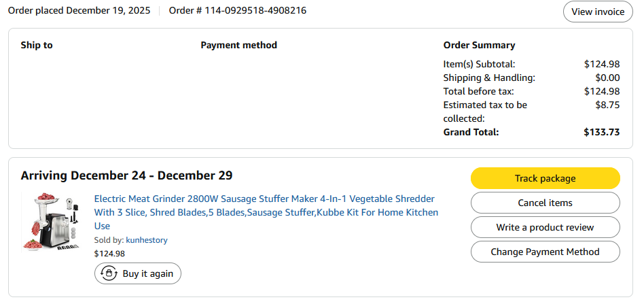The width and height of the screenshot is (644, 304).
Task: Click the Shipping & Handling $0.00 amount
Action: [607, 78]
